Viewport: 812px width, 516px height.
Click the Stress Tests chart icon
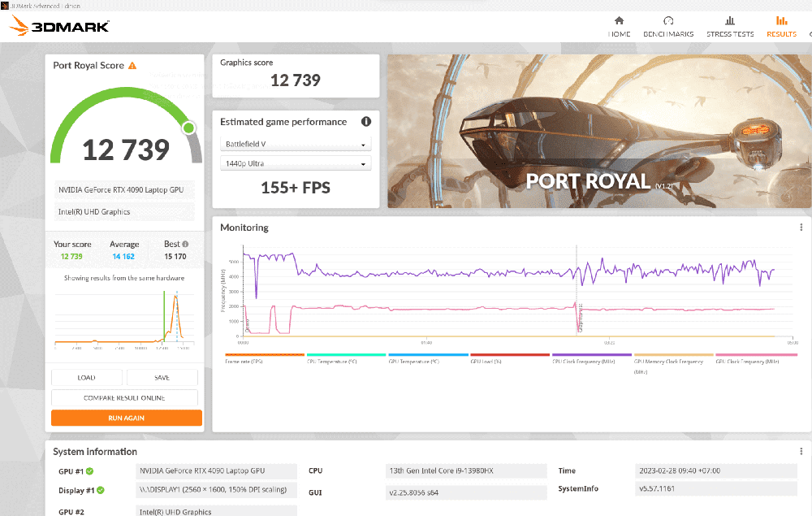click(x=730, y=21)
